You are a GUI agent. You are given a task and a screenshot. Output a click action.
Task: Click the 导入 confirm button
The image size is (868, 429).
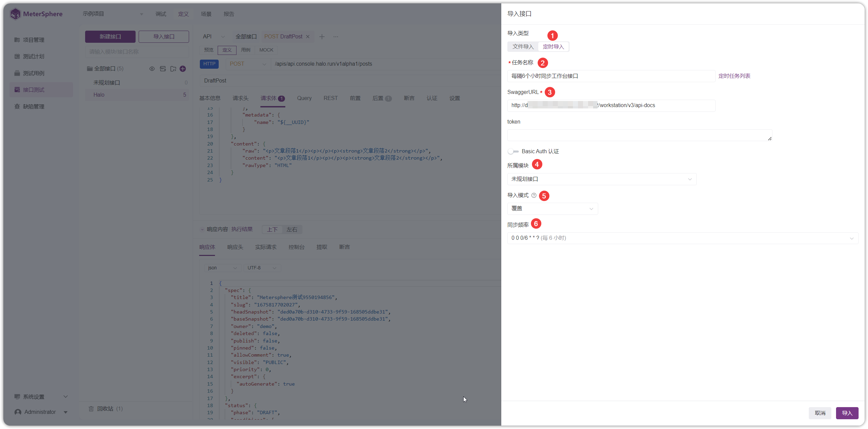click(x=847, y=413)
